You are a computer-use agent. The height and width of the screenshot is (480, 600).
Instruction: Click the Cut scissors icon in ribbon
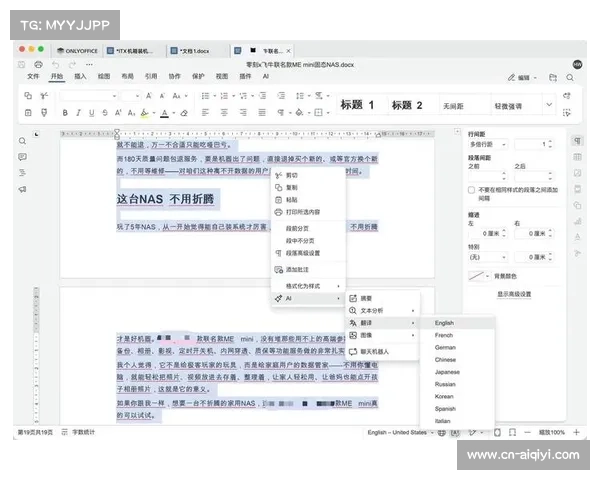[x=44, y=96]
